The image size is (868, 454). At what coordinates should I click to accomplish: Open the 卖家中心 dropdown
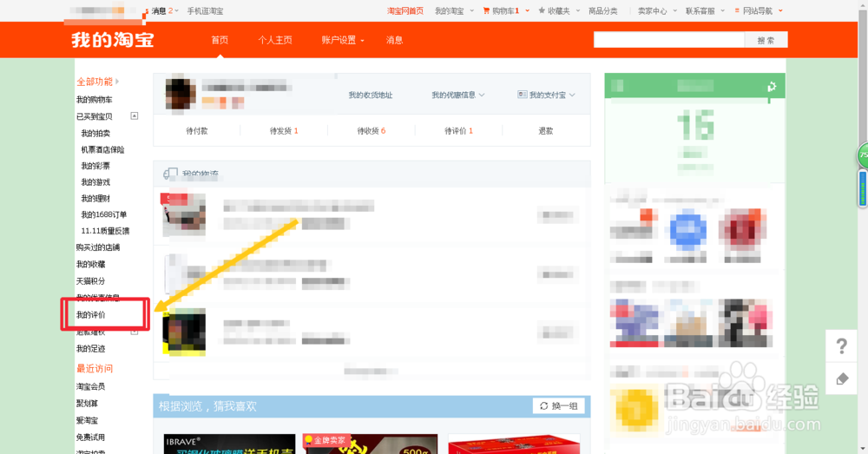pyautogui.click(x=657, y=10)
